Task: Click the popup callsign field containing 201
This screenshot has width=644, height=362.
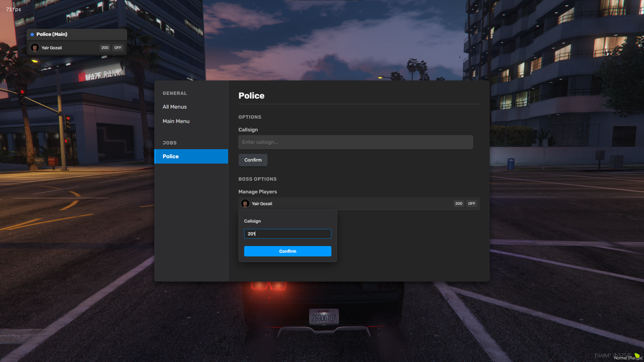Action: (x=287, y=234)
